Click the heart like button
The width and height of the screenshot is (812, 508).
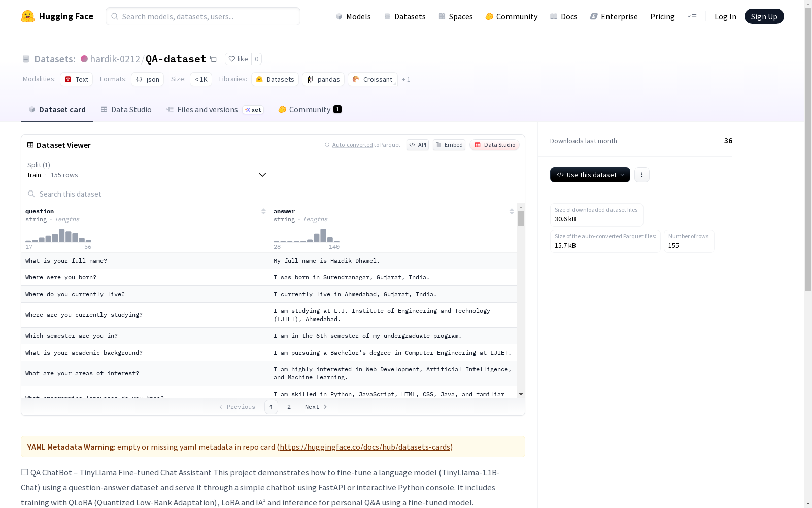(x=238, y=59)
